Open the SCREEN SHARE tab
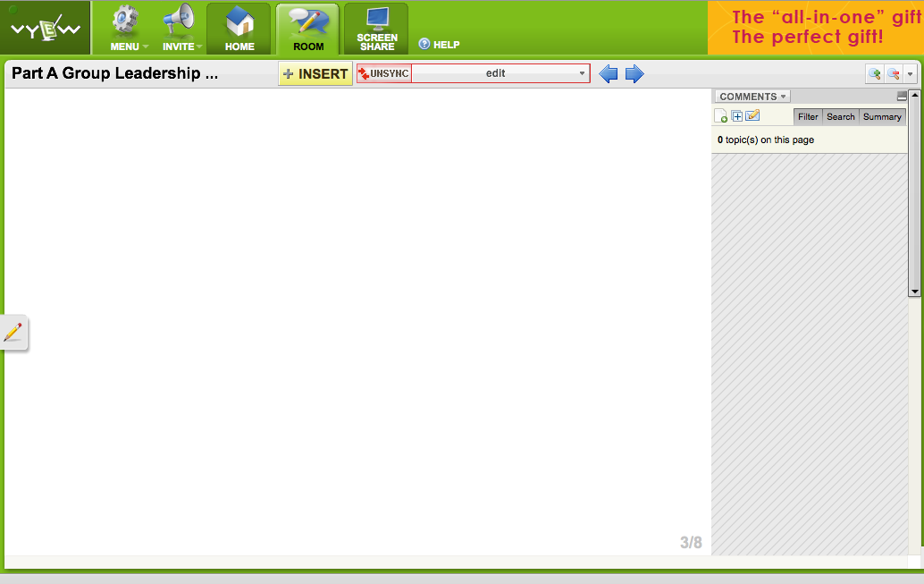The image size is (924, 584). coord(376,28)
